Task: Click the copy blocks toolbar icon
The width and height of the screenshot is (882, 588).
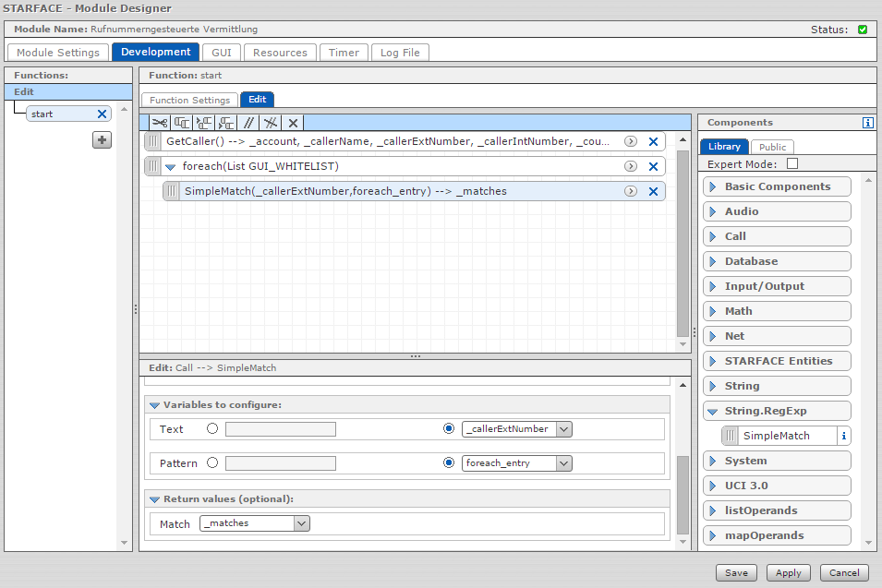Action: [x=182, y=123]
